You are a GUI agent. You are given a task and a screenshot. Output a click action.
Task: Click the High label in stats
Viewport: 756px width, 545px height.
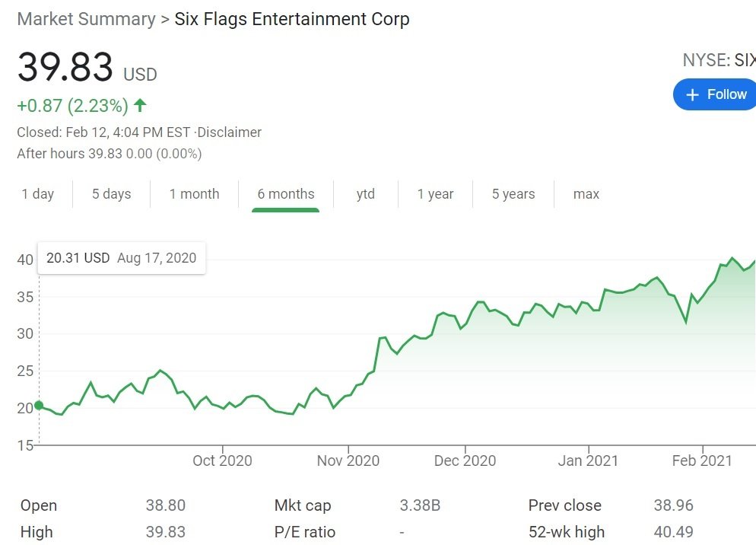click(37, 532)
